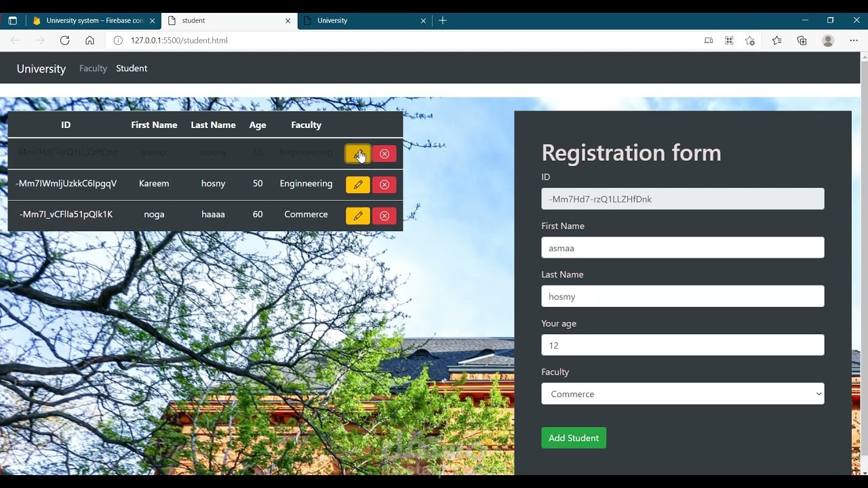Switch to the University browser tab

[365, 20]
